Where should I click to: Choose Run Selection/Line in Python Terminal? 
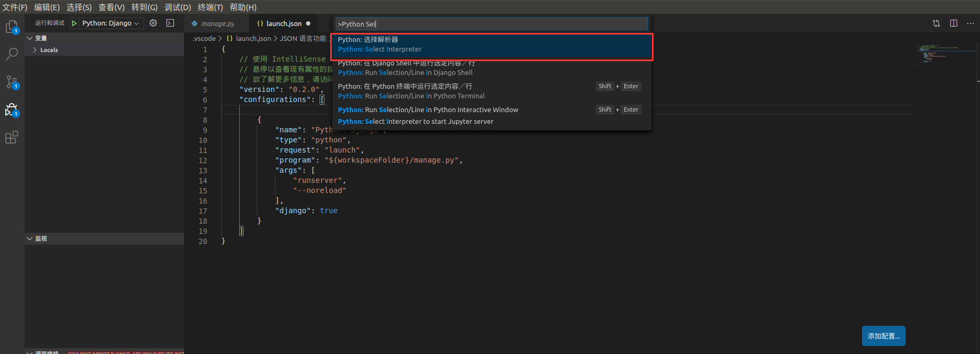click(x=492, y=91)
